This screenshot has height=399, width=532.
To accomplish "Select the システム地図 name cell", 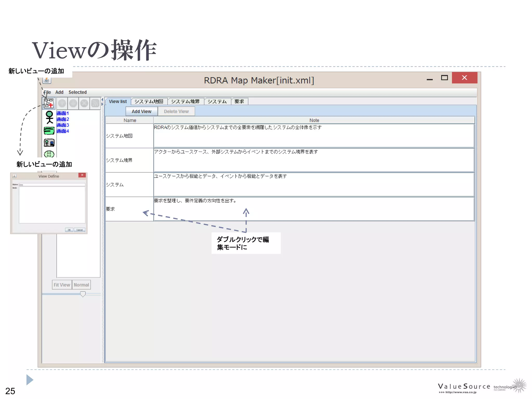I will click(129, 136).
